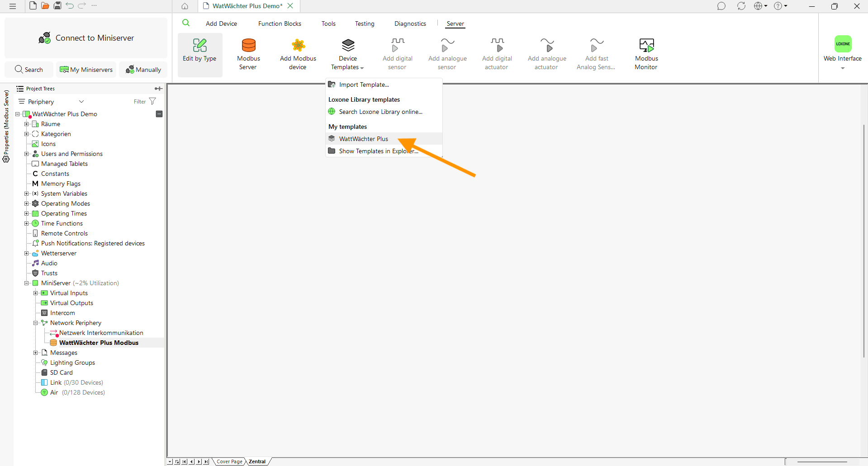Click the Search Miniserver button
The width and height of the screenshot is (868, 466).
tap(29, 70)
